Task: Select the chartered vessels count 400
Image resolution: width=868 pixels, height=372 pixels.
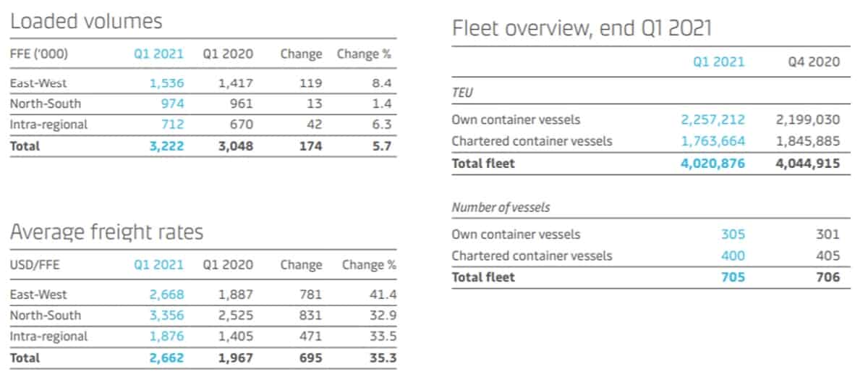Action: 733,255
